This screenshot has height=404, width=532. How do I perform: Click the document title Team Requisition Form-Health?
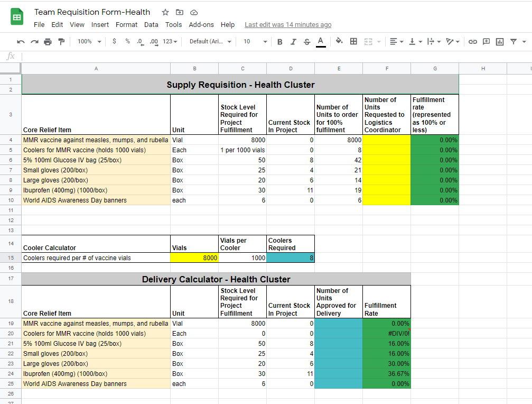pos(92,12)
